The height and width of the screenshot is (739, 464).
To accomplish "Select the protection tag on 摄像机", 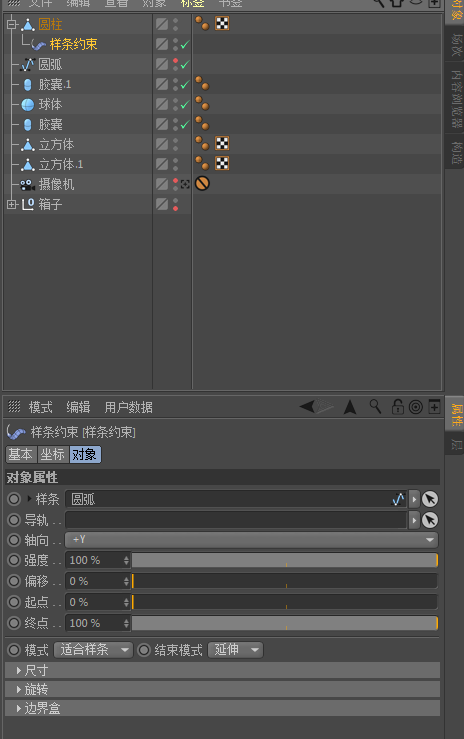I will click(203, 183).
